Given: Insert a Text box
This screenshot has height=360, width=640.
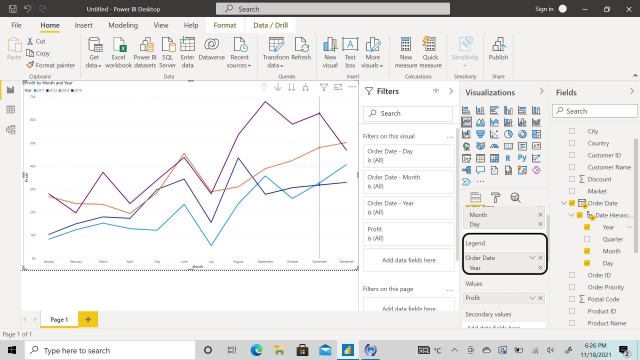Looking at the screenshot, I should tap(350, 52).
